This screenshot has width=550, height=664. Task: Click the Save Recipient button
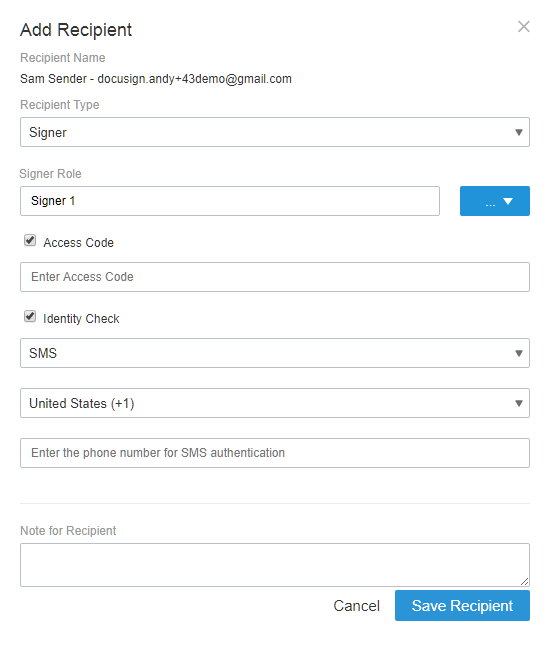[462, 606]
